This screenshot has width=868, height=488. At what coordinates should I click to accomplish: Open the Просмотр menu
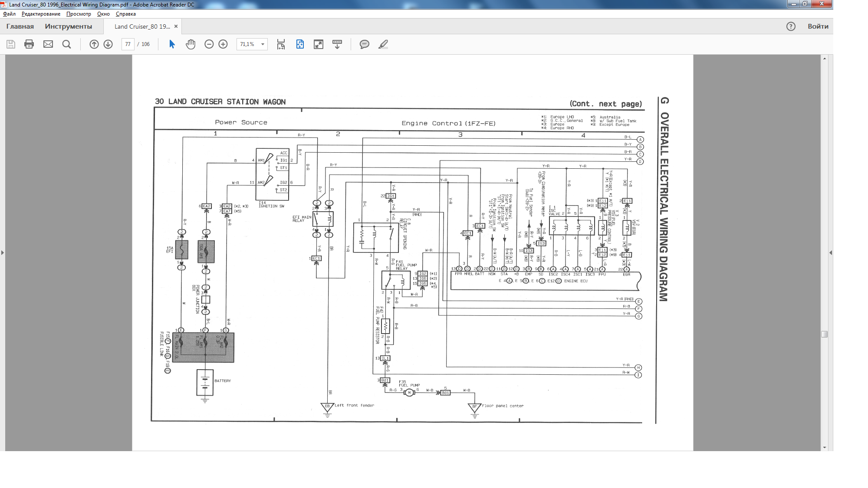click(x=79, y=14)
